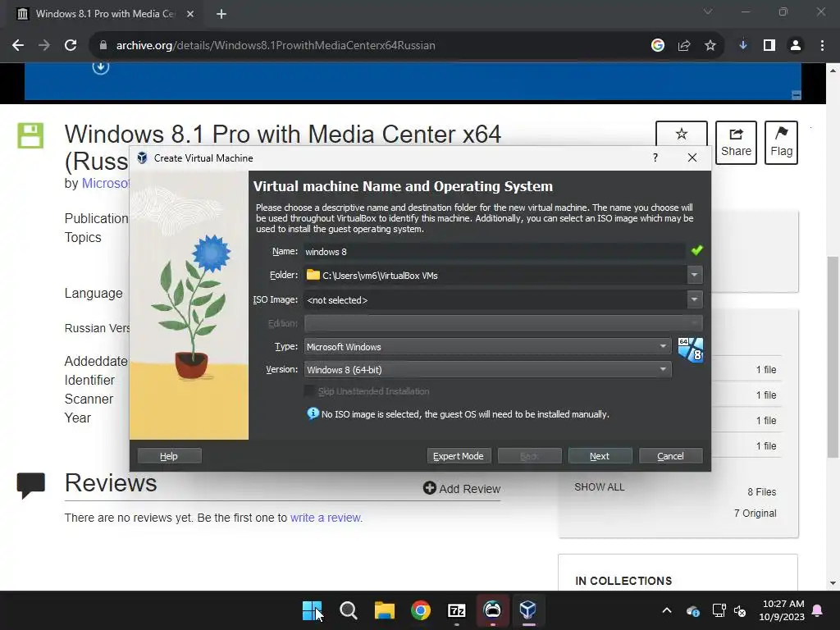Image resolution: width=840 pixels, height=630 pixels.
Task: Click the dialog question mark help icon
Action: click(x=655, y=157)
